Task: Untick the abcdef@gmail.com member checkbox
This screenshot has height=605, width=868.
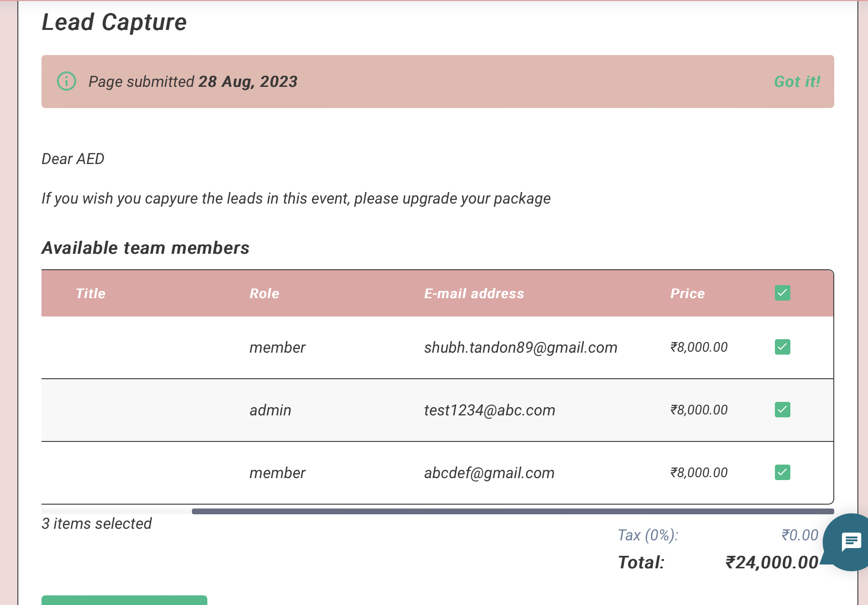Action: pyautogui.click(x=782, y=472)
